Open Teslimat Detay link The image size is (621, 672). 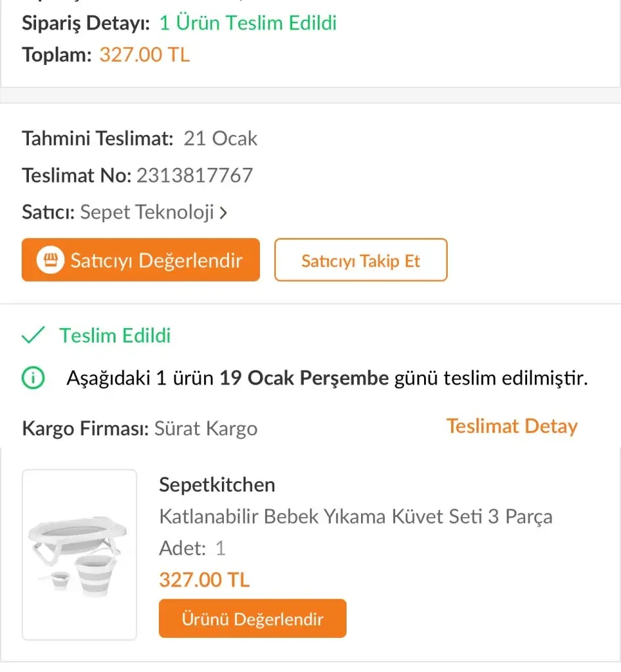pos(512,427)
